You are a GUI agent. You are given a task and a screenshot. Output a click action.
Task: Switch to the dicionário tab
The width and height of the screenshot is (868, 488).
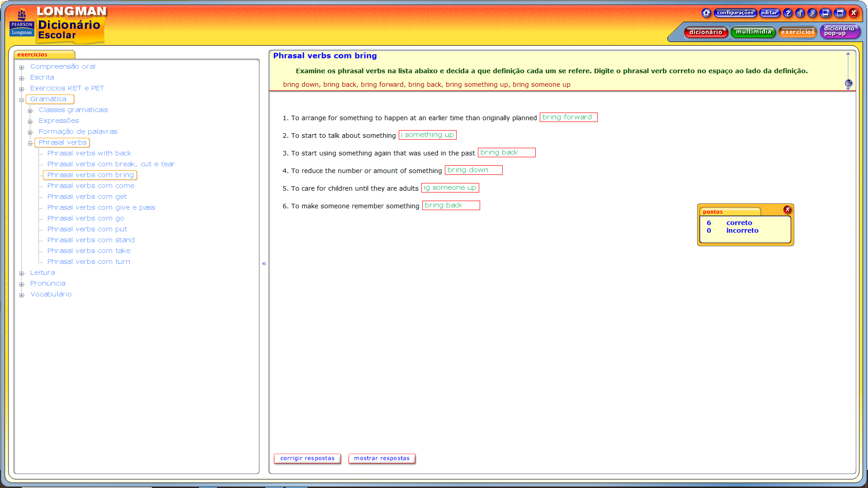click(x=706, y=32)
